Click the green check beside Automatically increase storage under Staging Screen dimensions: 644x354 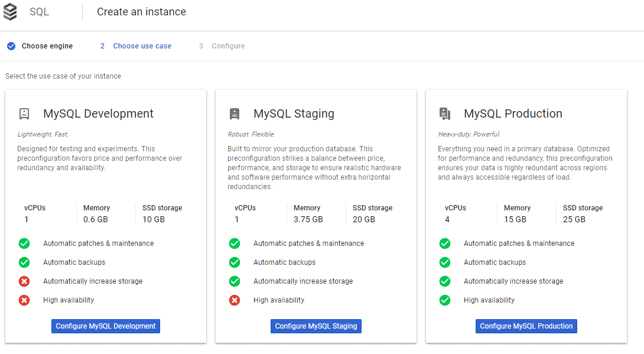[235, 281]
